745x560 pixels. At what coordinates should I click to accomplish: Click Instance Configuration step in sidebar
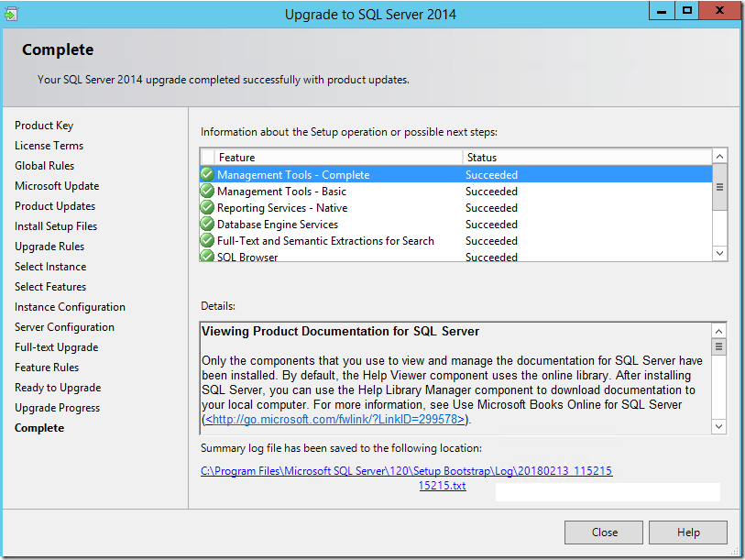70,307
